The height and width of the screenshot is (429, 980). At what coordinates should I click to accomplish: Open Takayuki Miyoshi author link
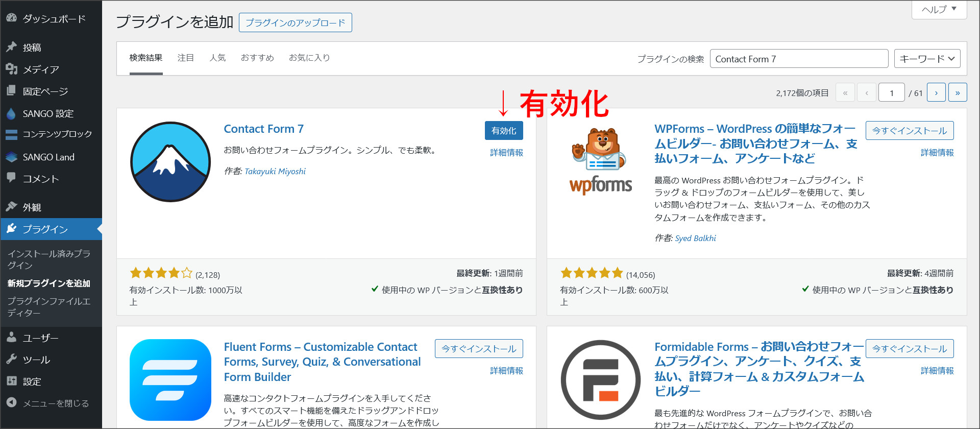click(x=275, y=171)
